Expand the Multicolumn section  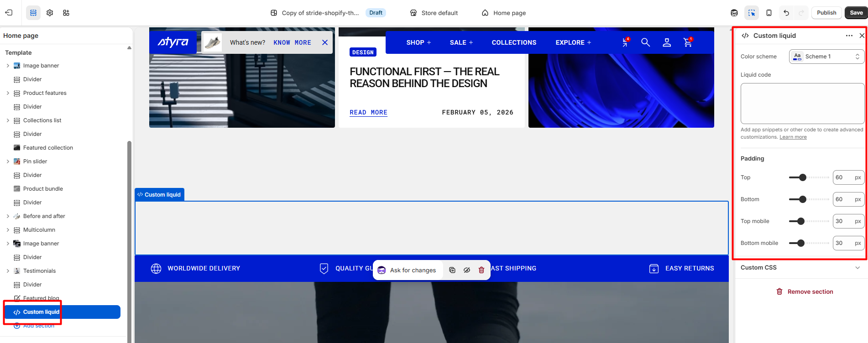[8, 230]
